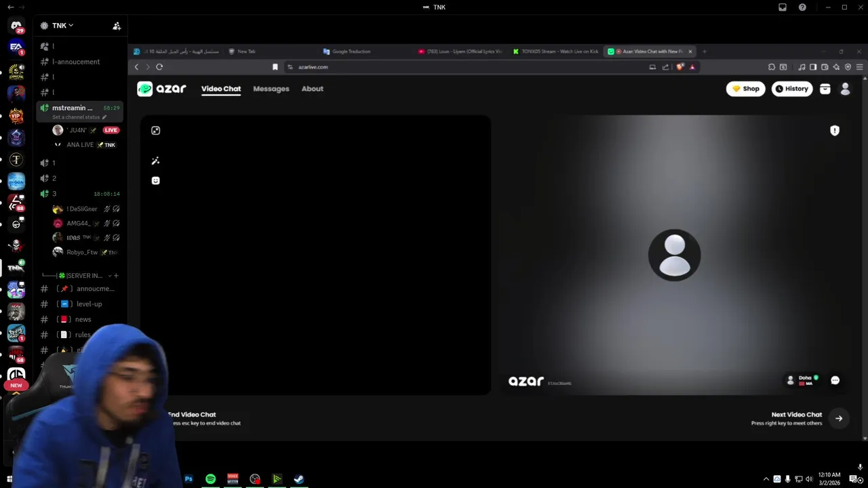Close the Azar Video Chat tab
The height and width of the screenshot is (488, 868).
[690, 52]
